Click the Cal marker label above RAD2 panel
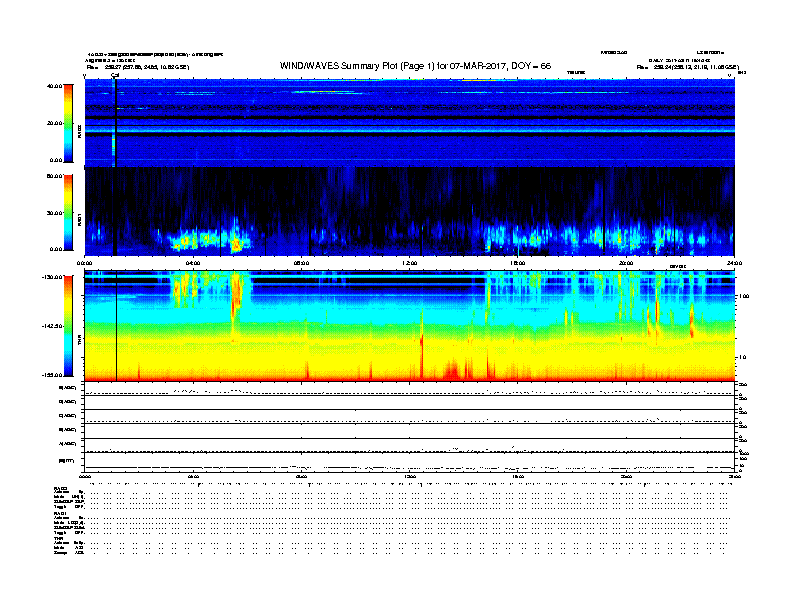792x612 pixels. [115, 75]
